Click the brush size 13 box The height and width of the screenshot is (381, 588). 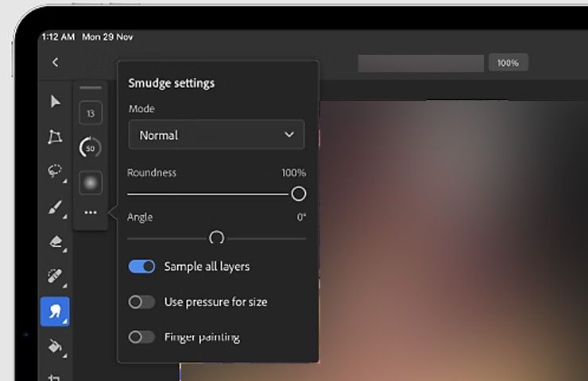(x=91, y=114)
